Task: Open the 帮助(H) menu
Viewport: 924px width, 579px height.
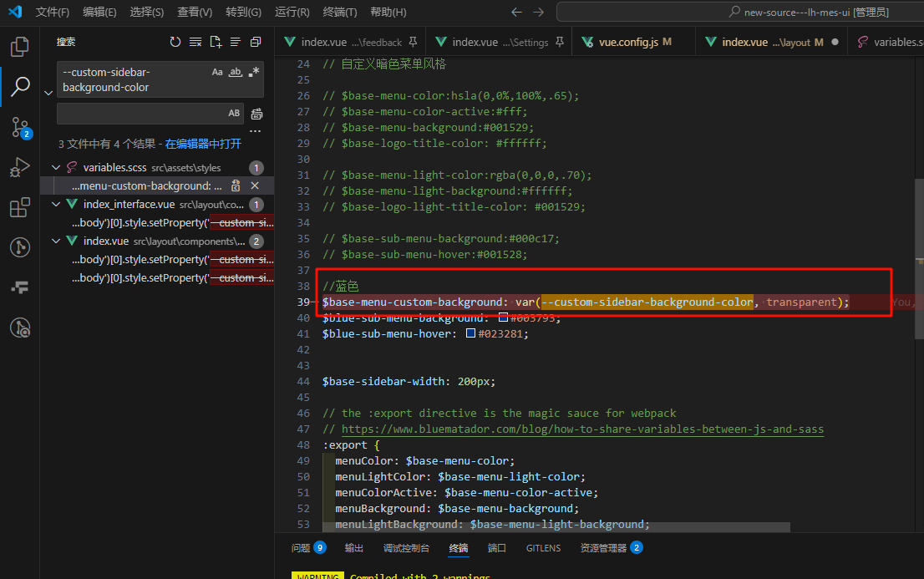Action: [x=388, y=12]
